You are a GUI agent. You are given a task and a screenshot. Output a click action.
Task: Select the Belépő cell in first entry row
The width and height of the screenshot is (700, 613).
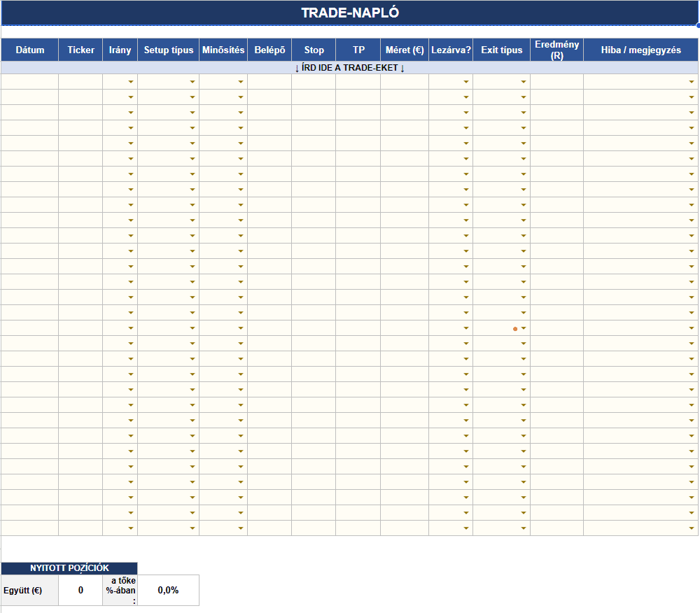tap(269, 82)
